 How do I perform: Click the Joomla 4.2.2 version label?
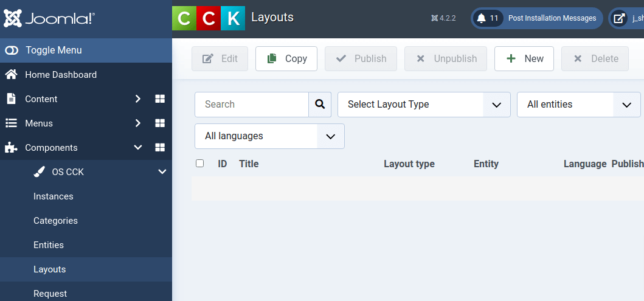(x=443, y=18)
